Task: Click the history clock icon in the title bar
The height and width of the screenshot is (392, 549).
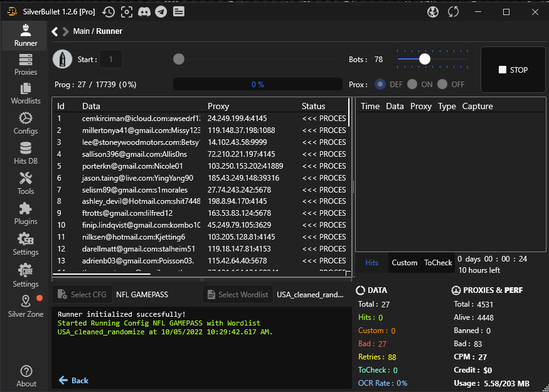Action: pyautogui.click(x=109, y=12)
